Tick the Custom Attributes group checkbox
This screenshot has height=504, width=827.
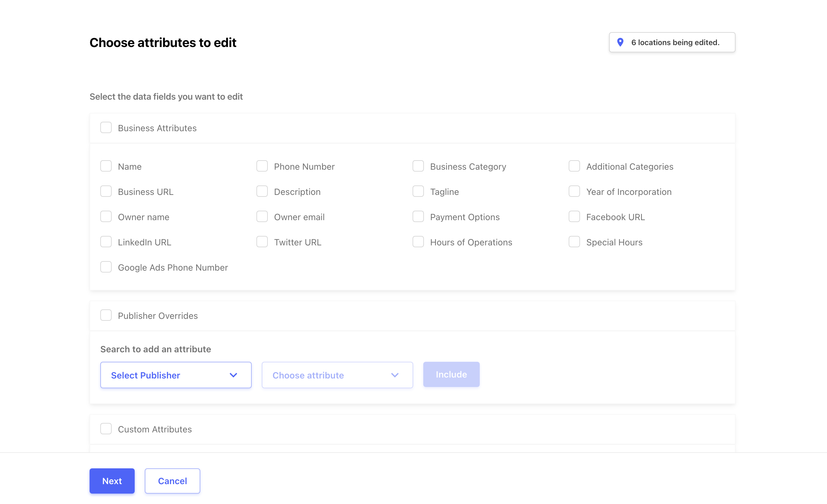click(106, 429)
